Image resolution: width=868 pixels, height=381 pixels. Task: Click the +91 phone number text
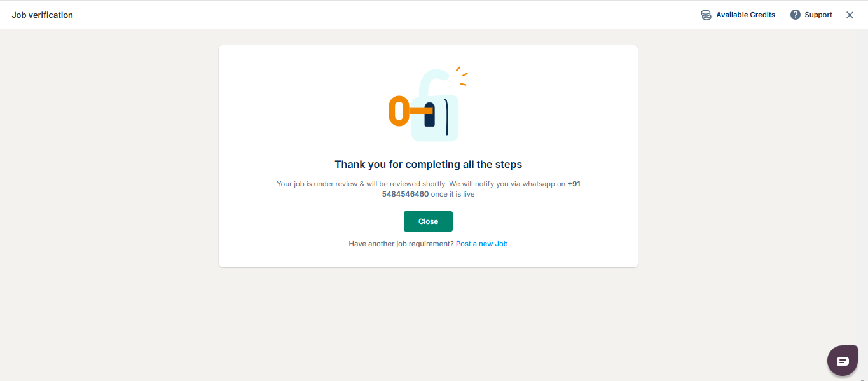pos(481,189)
